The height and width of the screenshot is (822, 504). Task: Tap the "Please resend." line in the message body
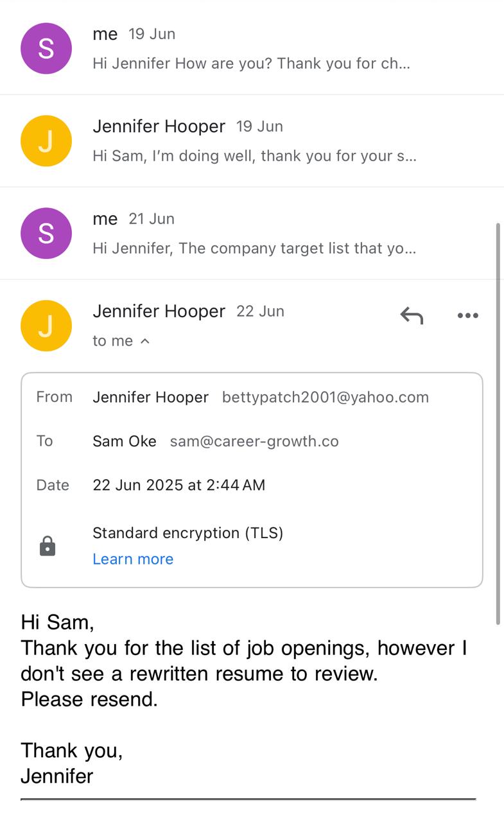click(x=89, y=699)
